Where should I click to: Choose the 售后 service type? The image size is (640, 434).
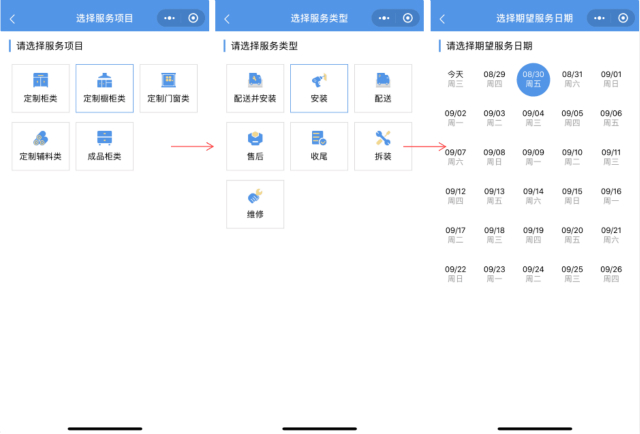[x=255, y=146]
